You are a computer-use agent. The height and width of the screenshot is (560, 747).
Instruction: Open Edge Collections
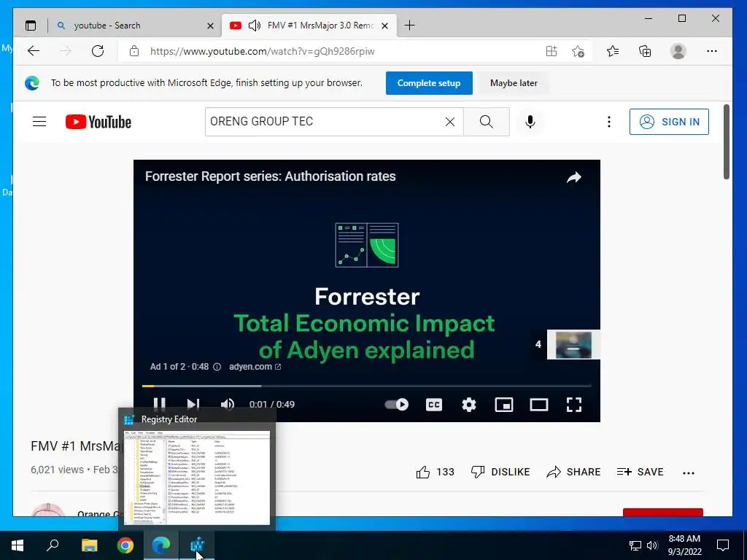tap(645, 51)
